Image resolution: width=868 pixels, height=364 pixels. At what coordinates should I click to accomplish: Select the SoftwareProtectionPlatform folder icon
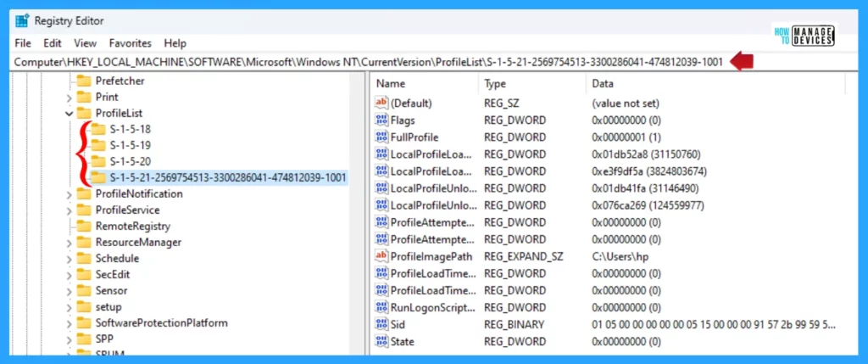tap(84, 322)
